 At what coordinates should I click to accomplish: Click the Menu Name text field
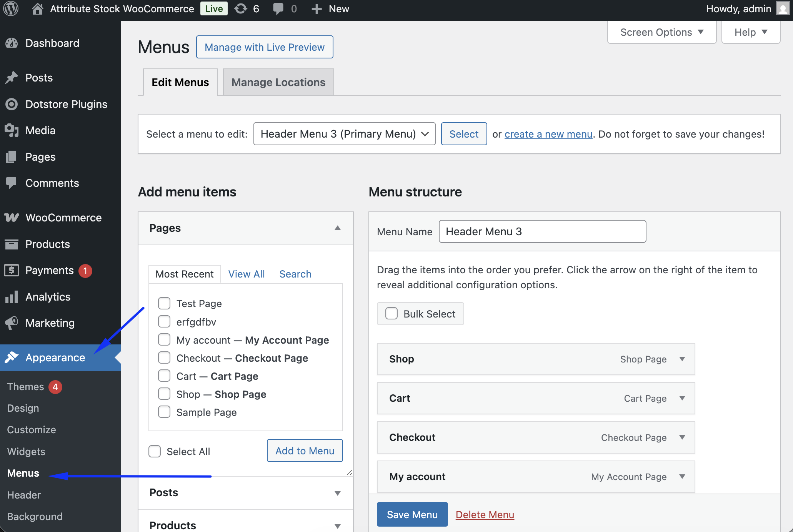coord(542,231)
